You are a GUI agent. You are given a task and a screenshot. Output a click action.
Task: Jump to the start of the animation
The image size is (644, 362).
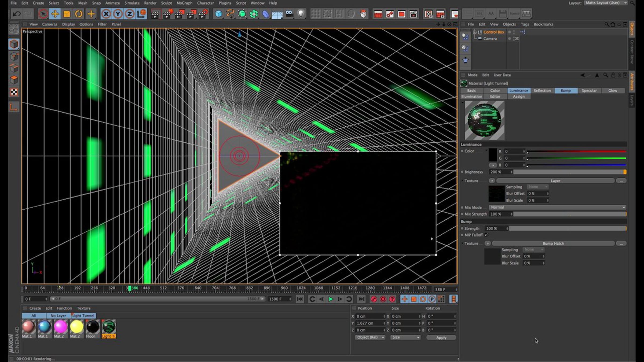point(300,299)
